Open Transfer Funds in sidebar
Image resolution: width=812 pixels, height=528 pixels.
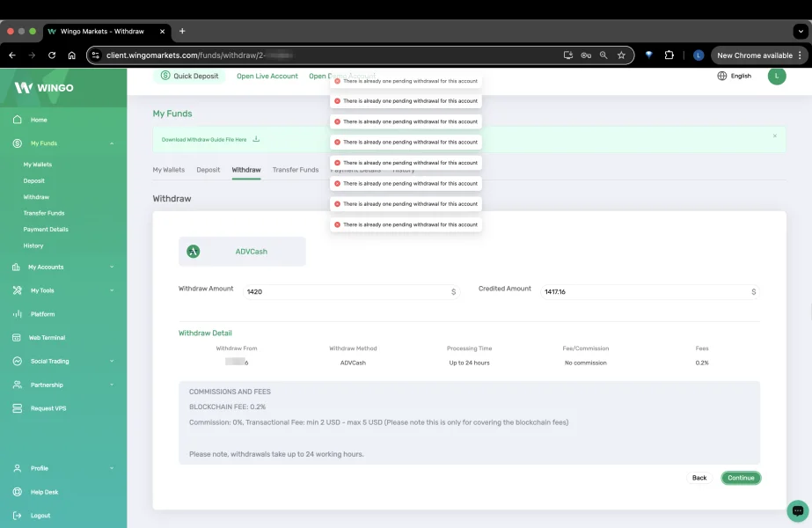point(43,213)
